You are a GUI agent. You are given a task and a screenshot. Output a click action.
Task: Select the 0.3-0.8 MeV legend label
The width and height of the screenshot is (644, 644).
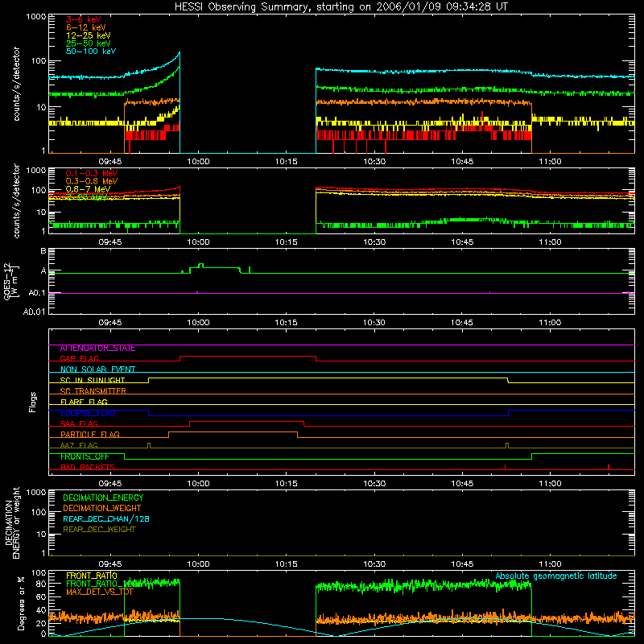(x=92, y=181)
